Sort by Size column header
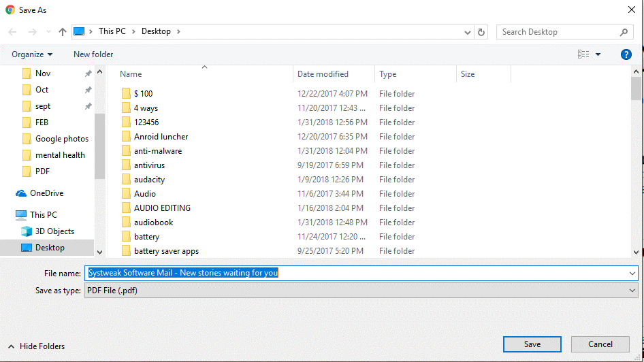 (x=468, y=74)
